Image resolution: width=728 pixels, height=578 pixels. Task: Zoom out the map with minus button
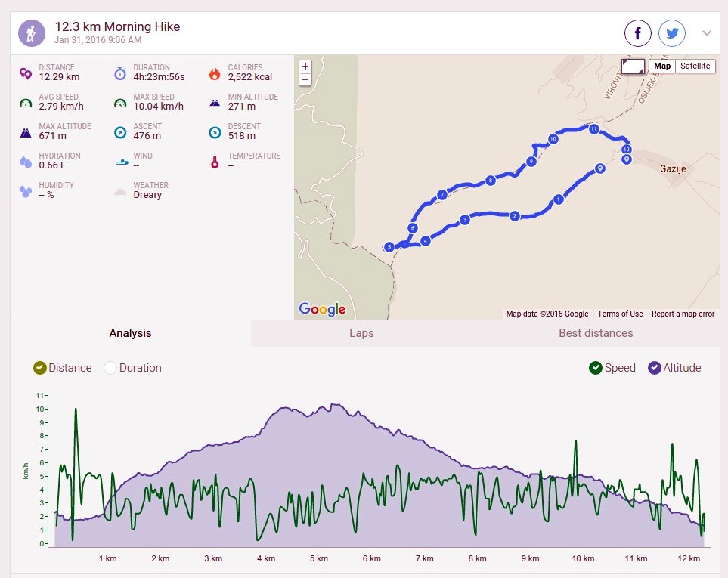[305, 79]
